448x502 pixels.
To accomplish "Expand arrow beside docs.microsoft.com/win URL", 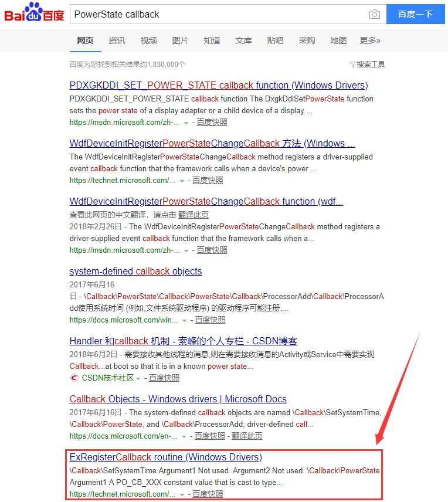I will point(184,320).
